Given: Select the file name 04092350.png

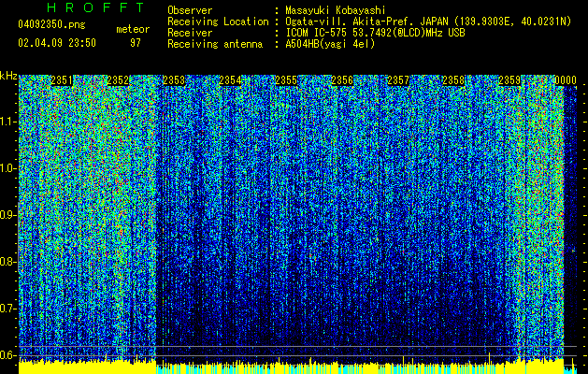Looking at the screenshot, I should (51, 24).
